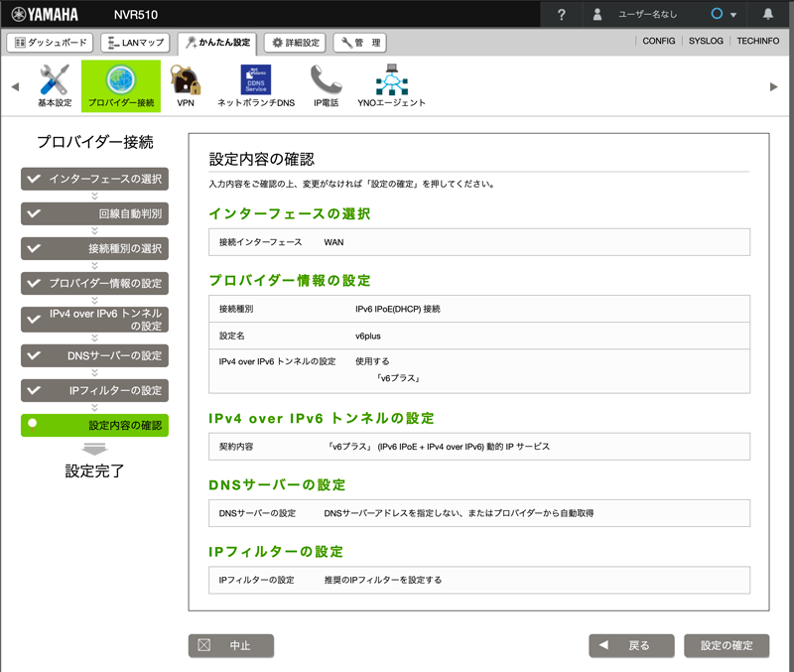This screenshot has height=672, width=794.
Task: Open the 管理 tab
Action: tap(360, 43)
